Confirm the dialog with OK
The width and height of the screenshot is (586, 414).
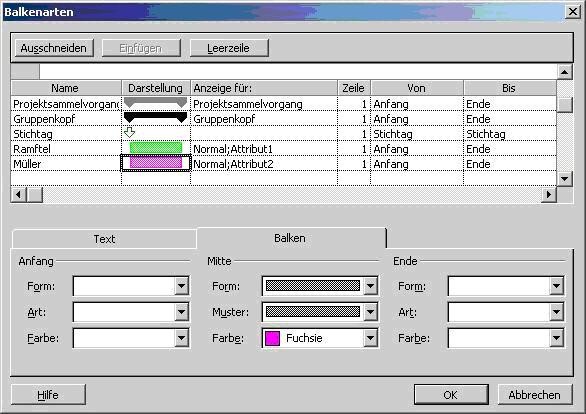tap(451, 395)
